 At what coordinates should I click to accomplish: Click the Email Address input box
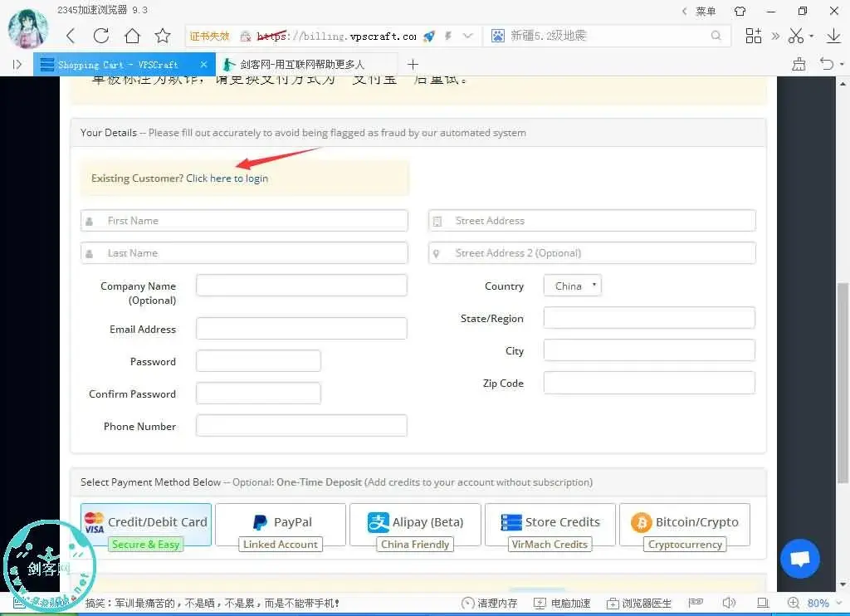[x=301, y=329]
